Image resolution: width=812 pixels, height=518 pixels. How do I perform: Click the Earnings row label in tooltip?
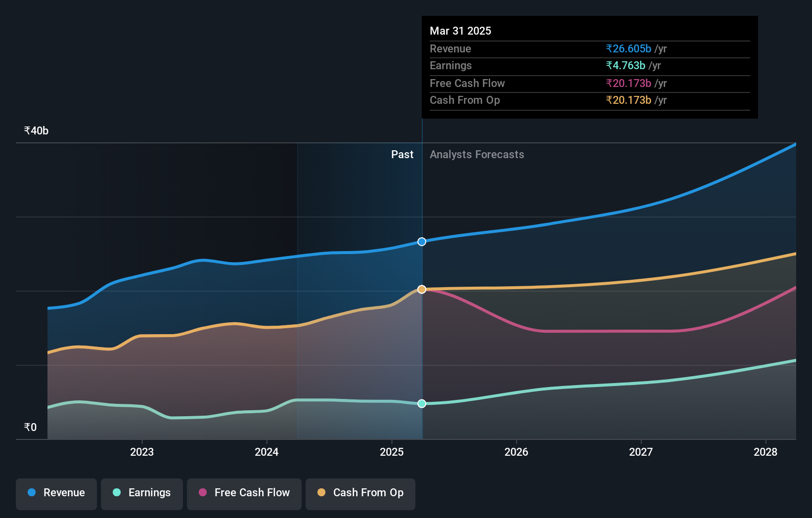(x=451, y=65)
